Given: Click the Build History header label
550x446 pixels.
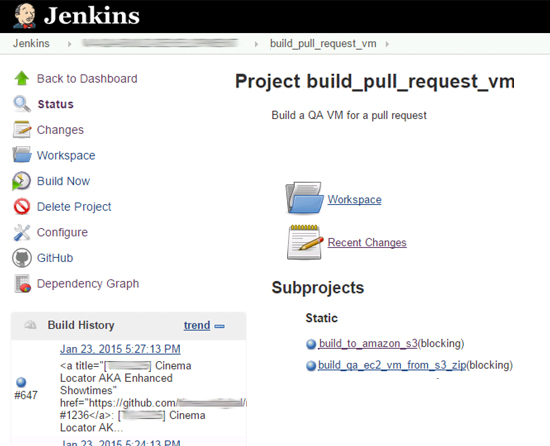Looking at the screenshot, I should [x=81, y=325].
